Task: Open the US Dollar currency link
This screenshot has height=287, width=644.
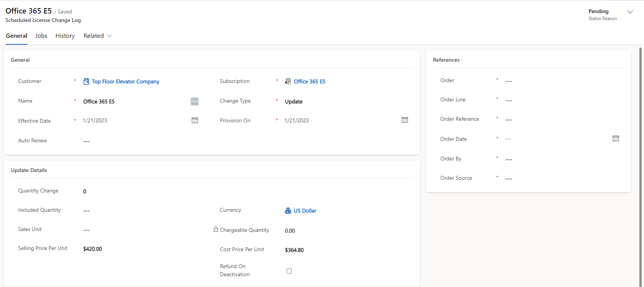Action: [x=305, y=211]
